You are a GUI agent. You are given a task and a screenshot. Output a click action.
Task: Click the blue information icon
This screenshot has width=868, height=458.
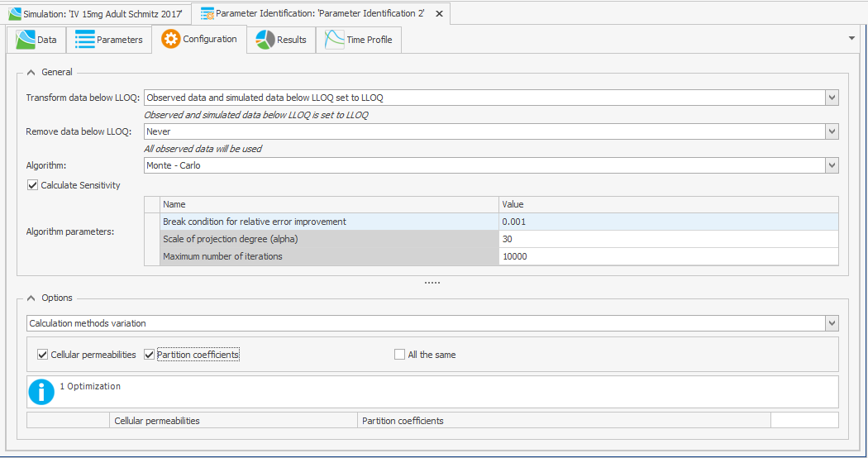41,392
